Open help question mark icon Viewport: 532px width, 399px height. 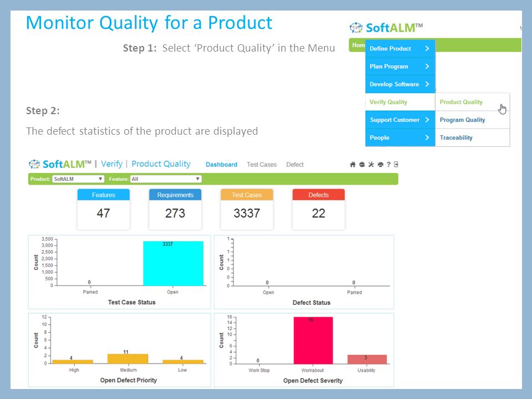tap(389, 165)
